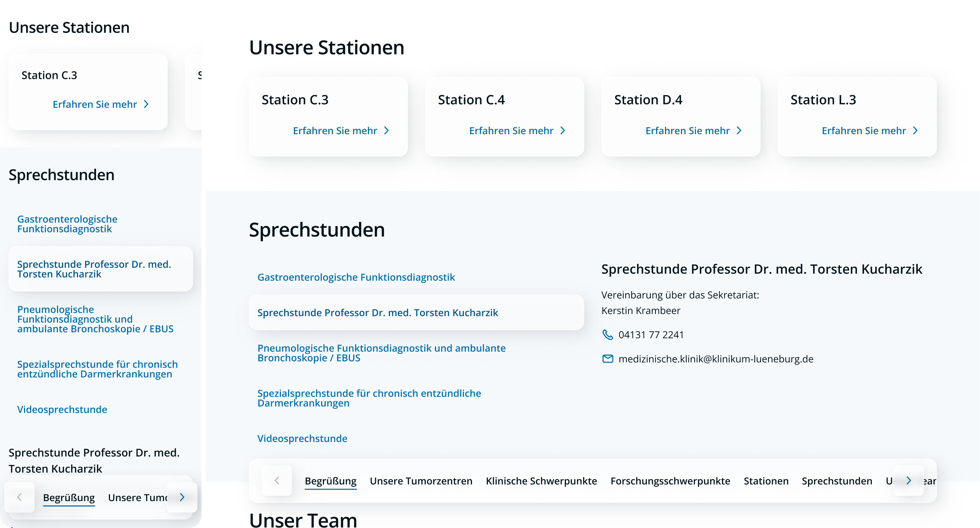Select Gastroenterologische Funktionsdiagnostik in desktop list
This screenshot has height=528, width=980.
356,277
